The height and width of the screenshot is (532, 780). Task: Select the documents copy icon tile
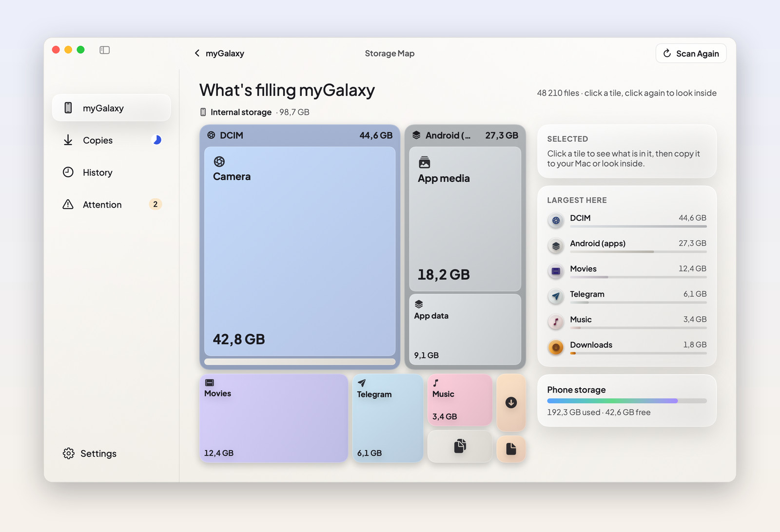pyautogui.click(x=460, y=446)
